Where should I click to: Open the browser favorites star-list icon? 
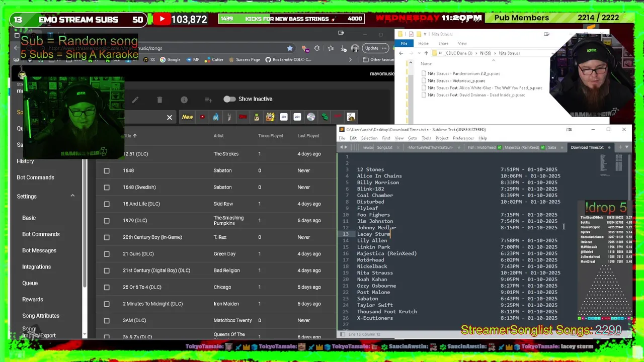point(331,48)
